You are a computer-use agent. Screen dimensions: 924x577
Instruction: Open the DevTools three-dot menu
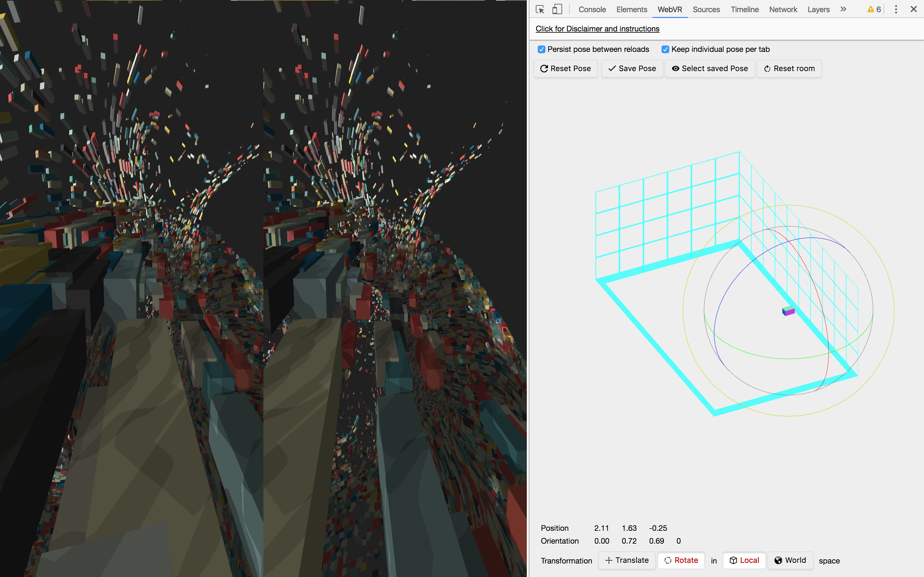click(896, 10)
